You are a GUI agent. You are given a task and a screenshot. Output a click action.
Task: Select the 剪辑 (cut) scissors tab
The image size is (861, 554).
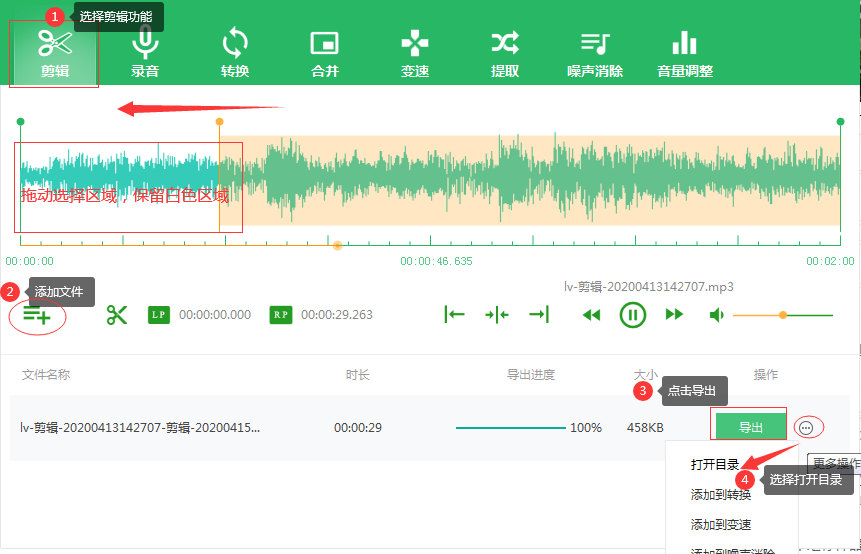[54, 53]
